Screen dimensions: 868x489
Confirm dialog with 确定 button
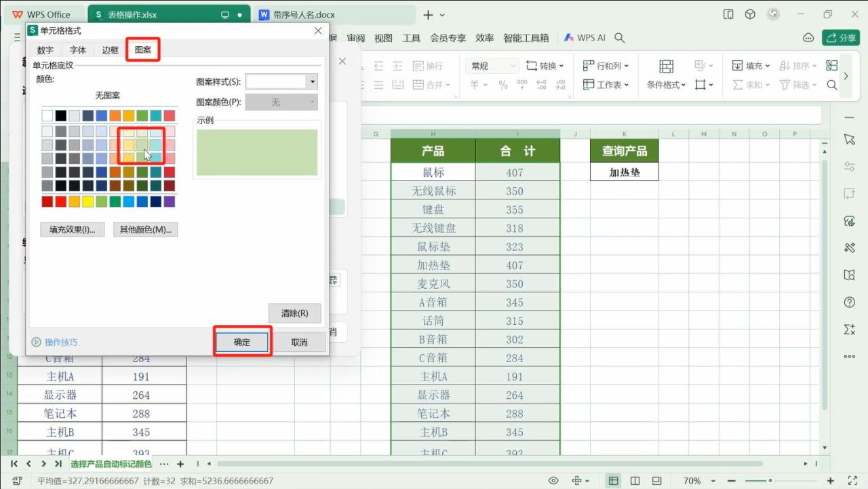click(242, 343)
